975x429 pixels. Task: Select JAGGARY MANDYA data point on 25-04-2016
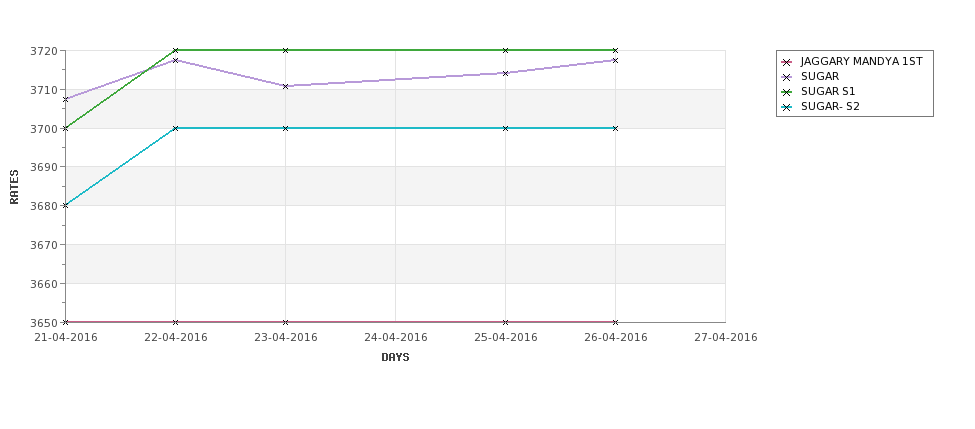coord(506,322)
